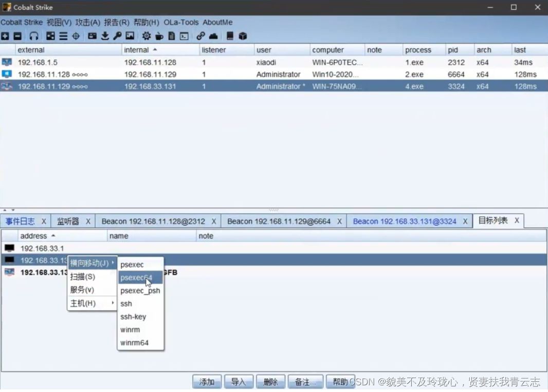This screenshot has height=392, width=548.
Task: Close the 监听器 tab
Action: click(x=88, y=221)
